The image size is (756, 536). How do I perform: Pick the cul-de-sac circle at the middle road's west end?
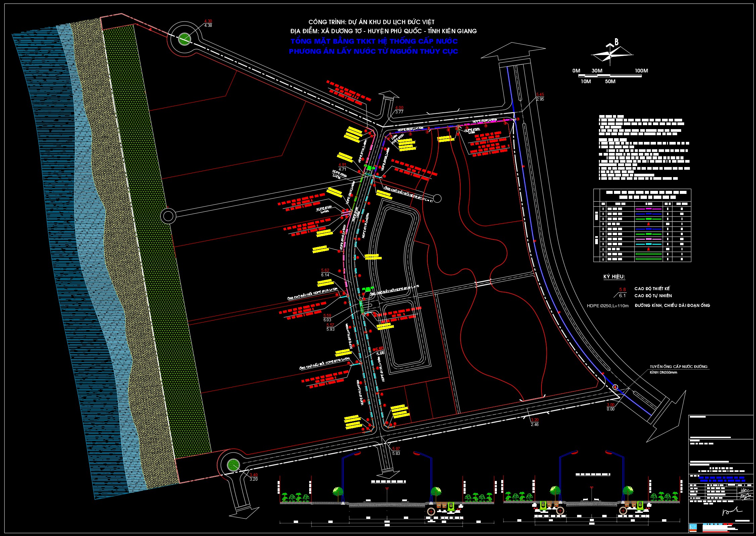(168, 216)
